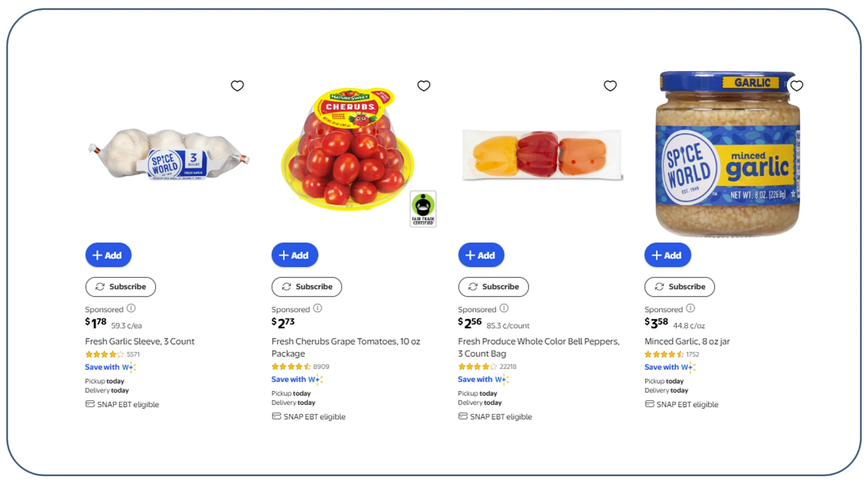Add Fresh Garlic Sleeve to cart
868x484 pixels.
[108, 255]
